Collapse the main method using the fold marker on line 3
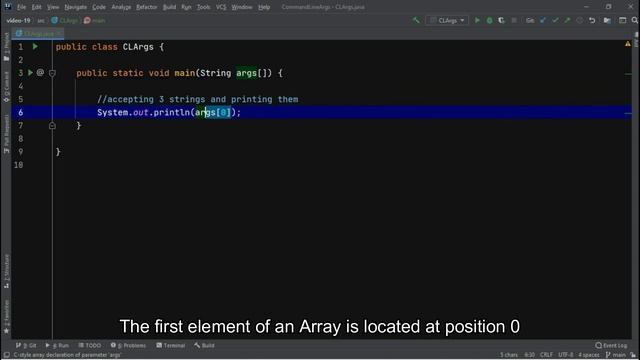Image resolution: width=640 pixels, height=360 pixels. click(52, 73)
